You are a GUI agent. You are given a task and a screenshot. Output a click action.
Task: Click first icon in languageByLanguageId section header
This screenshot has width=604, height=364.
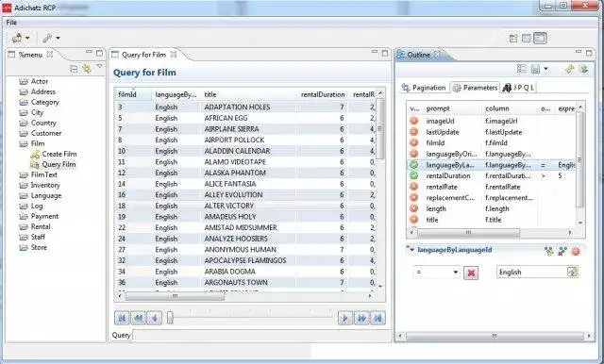point(549,251)
